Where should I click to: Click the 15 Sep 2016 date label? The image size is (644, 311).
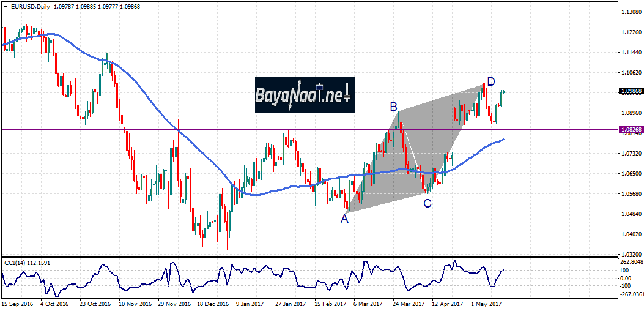coord(16,303)
